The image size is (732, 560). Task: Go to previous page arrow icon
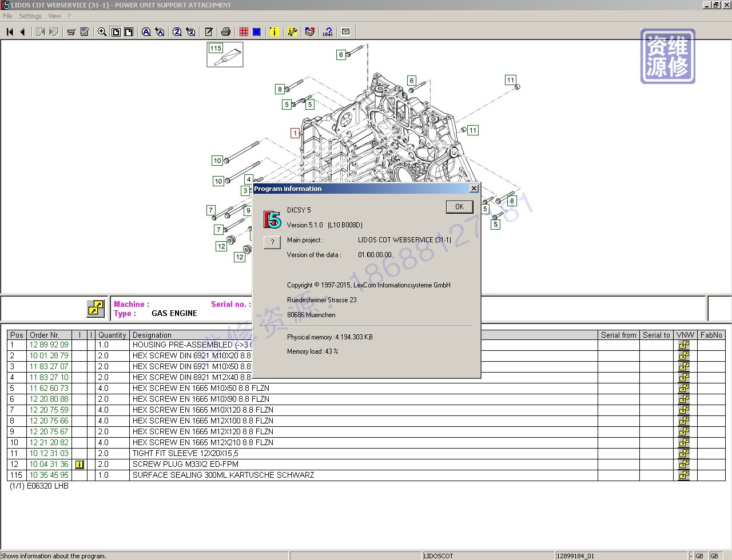[22, 32]
